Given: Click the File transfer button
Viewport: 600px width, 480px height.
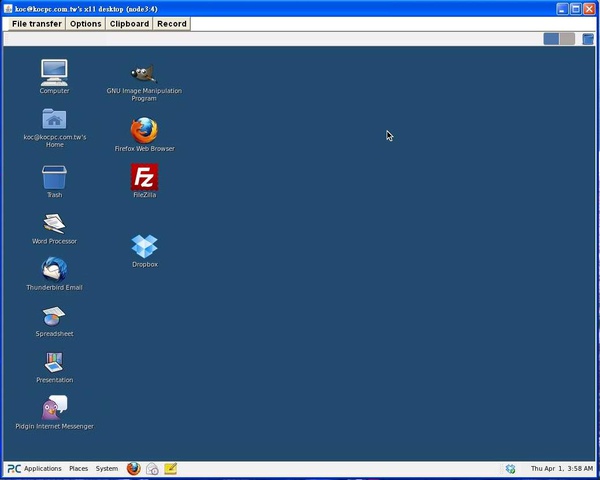Looking at the screenshot, I should 36,23.
